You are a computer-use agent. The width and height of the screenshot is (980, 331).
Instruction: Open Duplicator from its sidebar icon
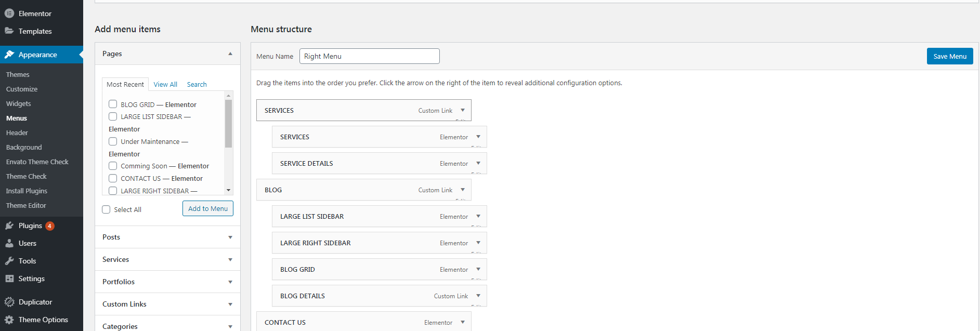pos(9,302)
